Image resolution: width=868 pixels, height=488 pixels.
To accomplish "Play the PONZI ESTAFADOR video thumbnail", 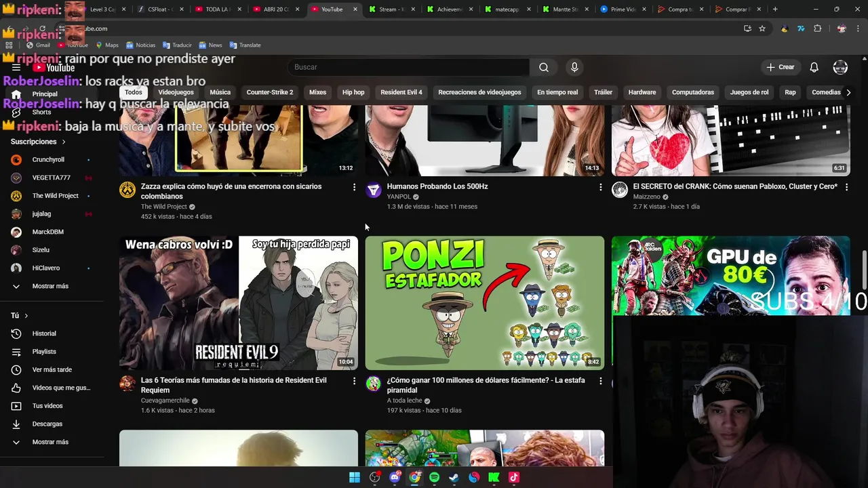I will [485, 302].
